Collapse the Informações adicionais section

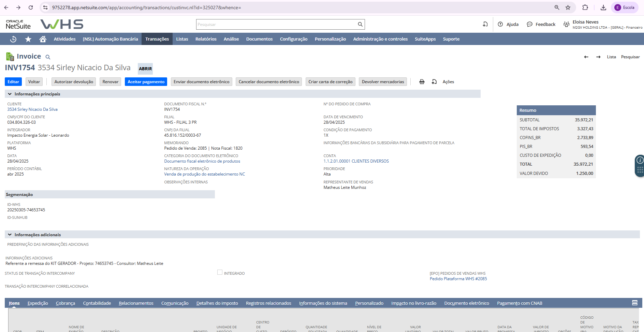[x=10, y=235]
